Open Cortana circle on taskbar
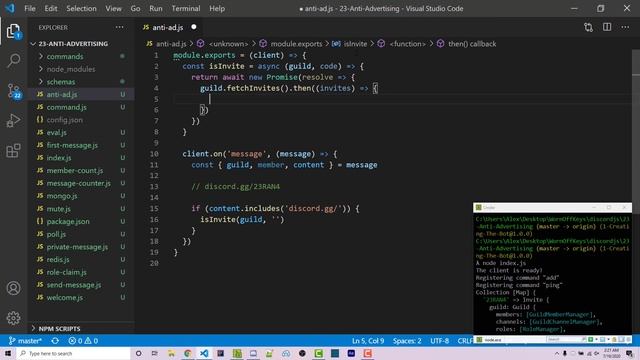The height and width of the screenshot is (360, 640). pos(138,353)
